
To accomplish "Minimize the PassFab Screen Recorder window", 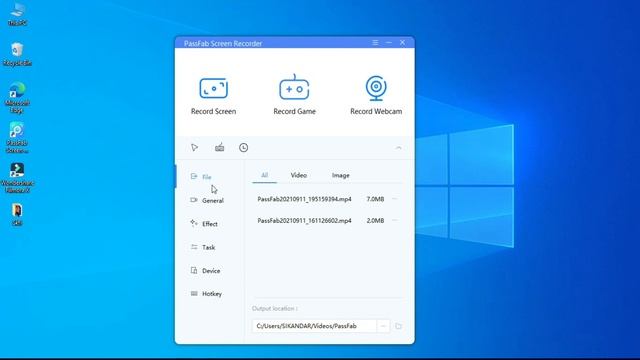I will [389, 42].
